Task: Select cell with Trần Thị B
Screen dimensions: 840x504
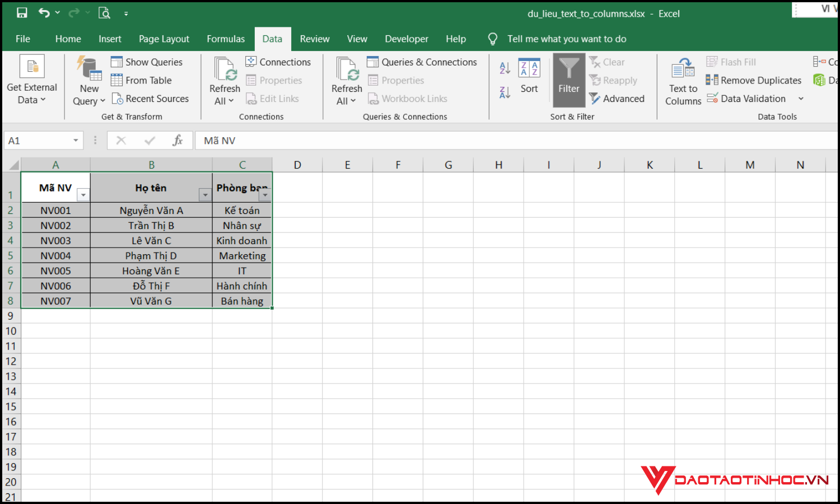Action: tap(151, 226)
